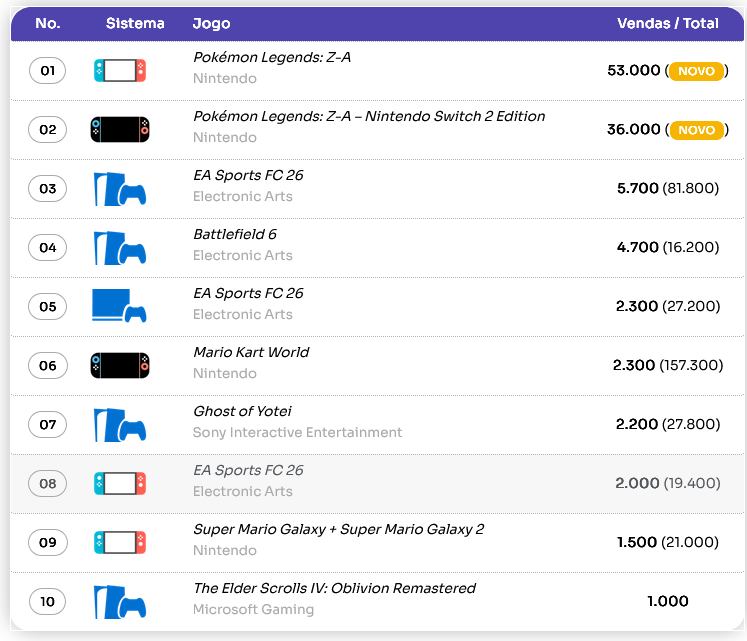Viewport: 747px width, 641px height.
Task: Click the 'Jogo' column header
Action: [212, 23]
